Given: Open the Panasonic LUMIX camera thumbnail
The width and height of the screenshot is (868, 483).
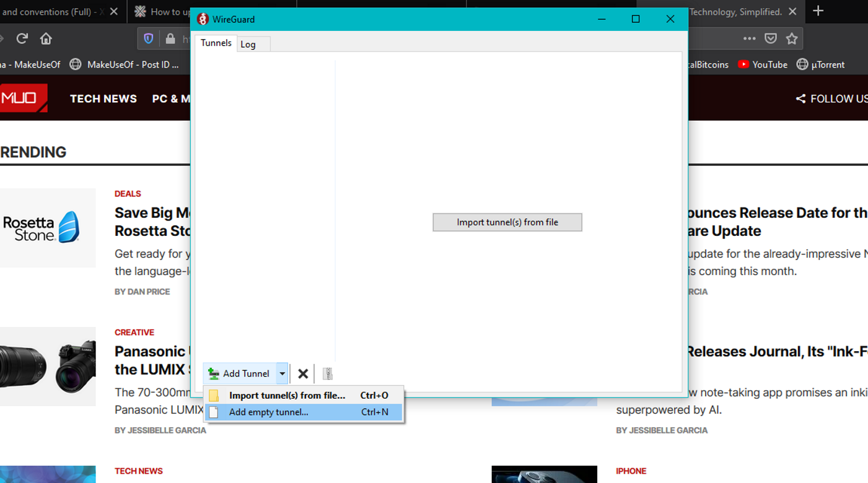Looking at the screenshot, I should 48,367.
